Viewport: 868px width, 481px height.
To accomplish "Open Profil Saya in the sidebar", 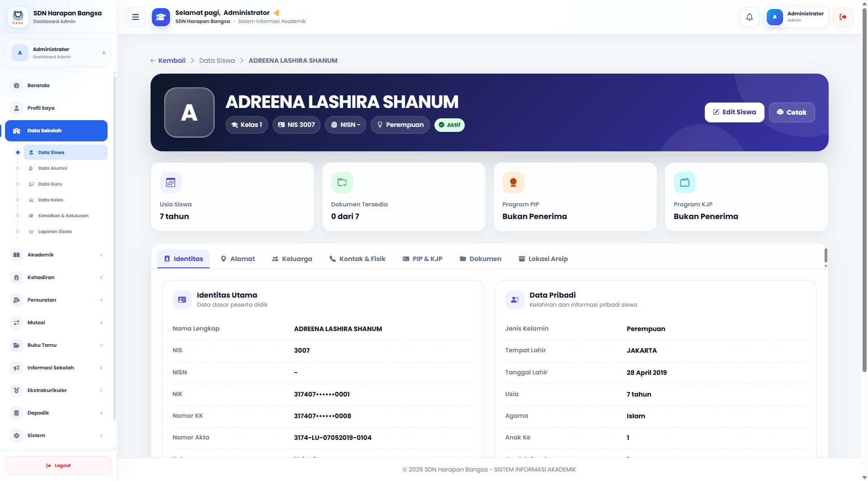I will 56,108.
